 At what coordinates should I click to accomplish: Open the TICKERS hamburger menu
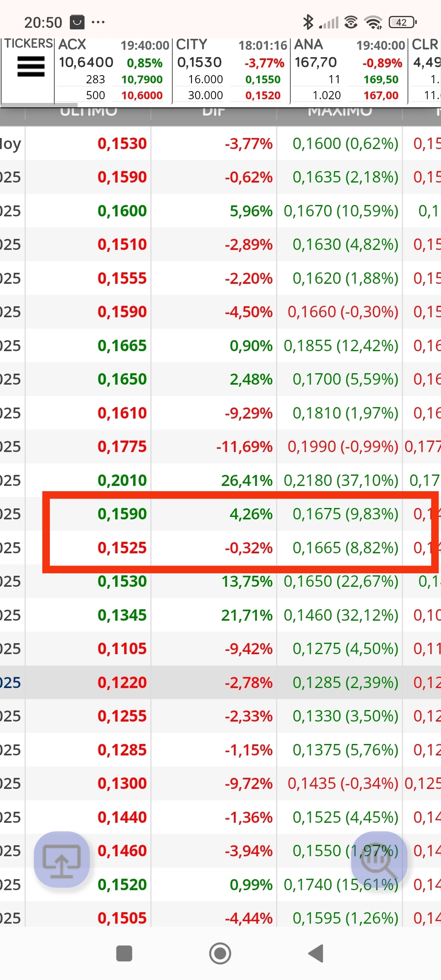pyautogui.click(x=31, y=67)
